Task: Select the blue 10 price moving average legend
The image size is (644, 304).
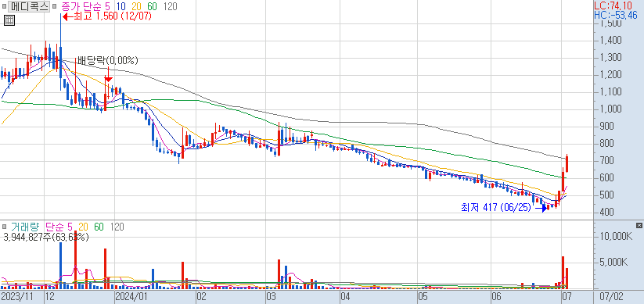Action: [121, 6]
